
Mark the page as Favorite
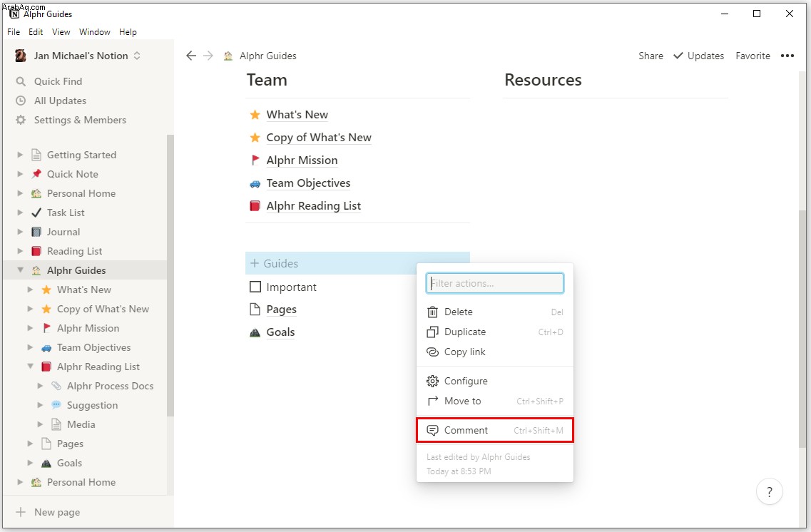[753, 56]
